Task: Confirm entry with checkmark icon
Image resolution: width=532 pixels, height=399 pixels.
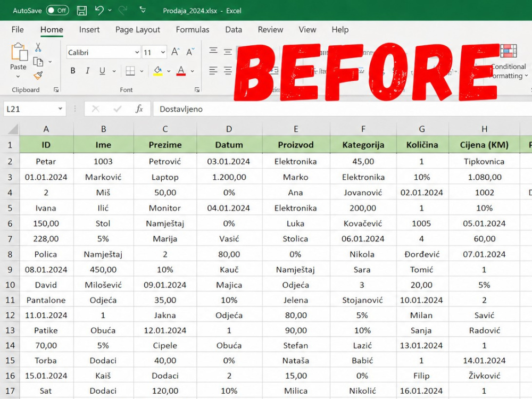Action: [x=118, y=109]
